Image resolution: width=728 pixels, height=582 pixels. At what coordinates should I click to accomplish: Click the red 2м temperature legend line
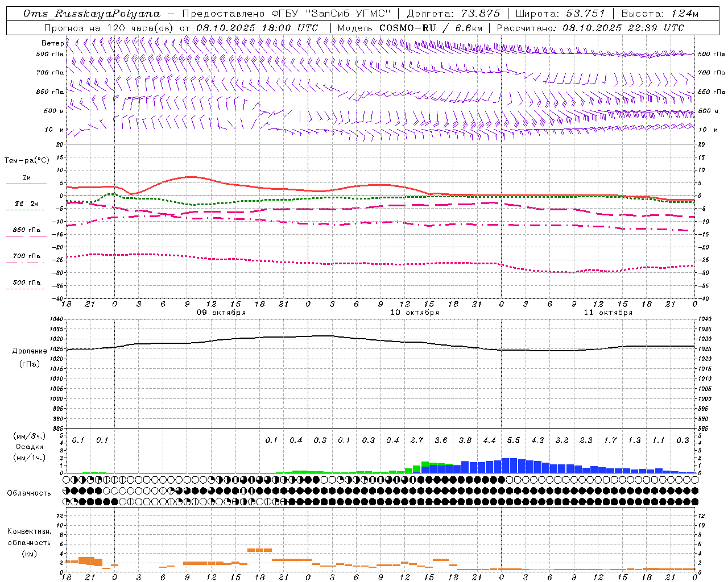click(26, 184)
